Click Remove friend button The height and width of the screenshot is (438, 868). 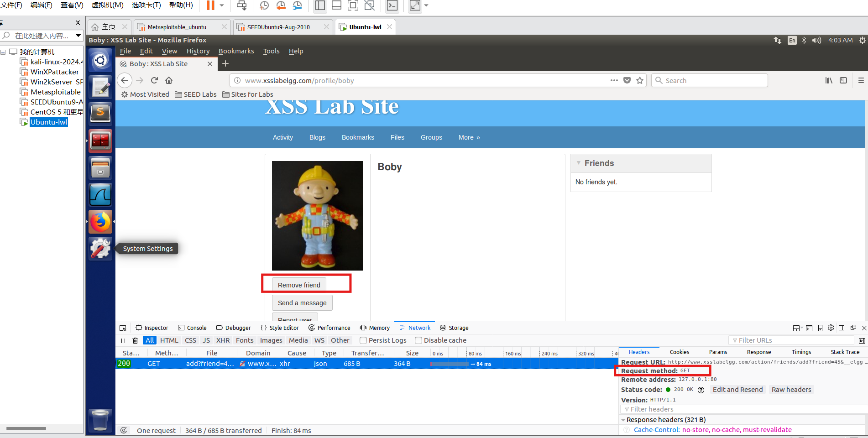(299, 285)
